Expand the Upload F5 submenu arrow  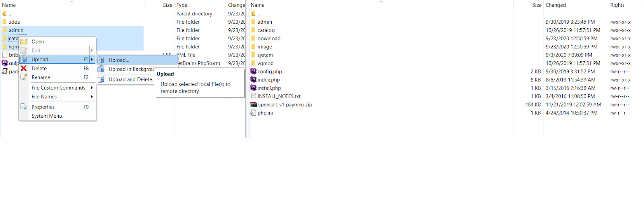click(92, 59)
